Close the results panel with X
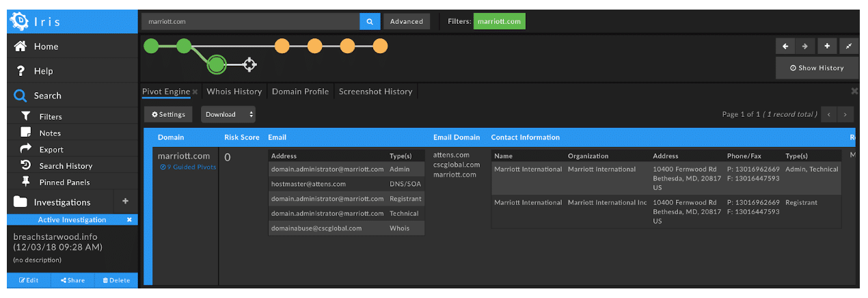 point(854,91)
